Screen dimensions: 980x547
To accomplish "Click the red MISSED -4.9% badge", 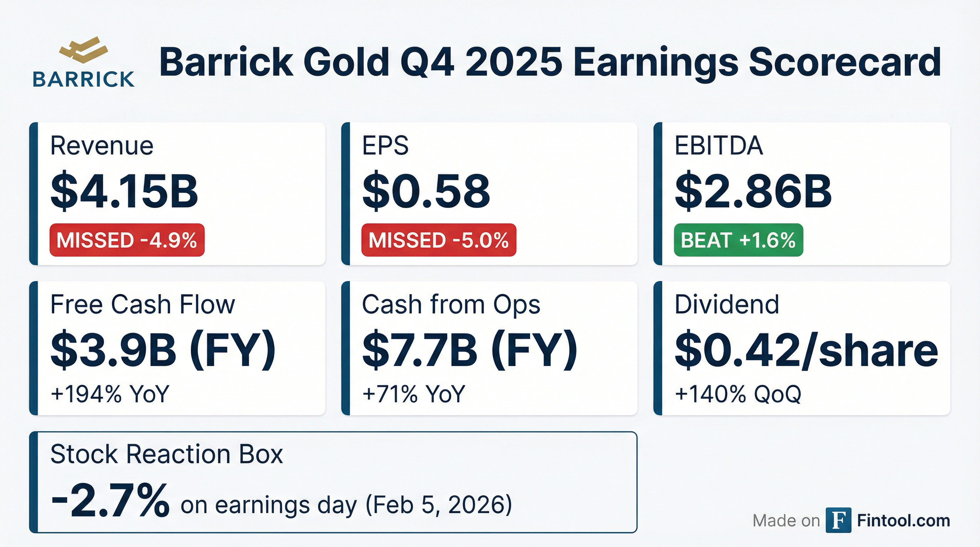I will [x=127, y=240].
